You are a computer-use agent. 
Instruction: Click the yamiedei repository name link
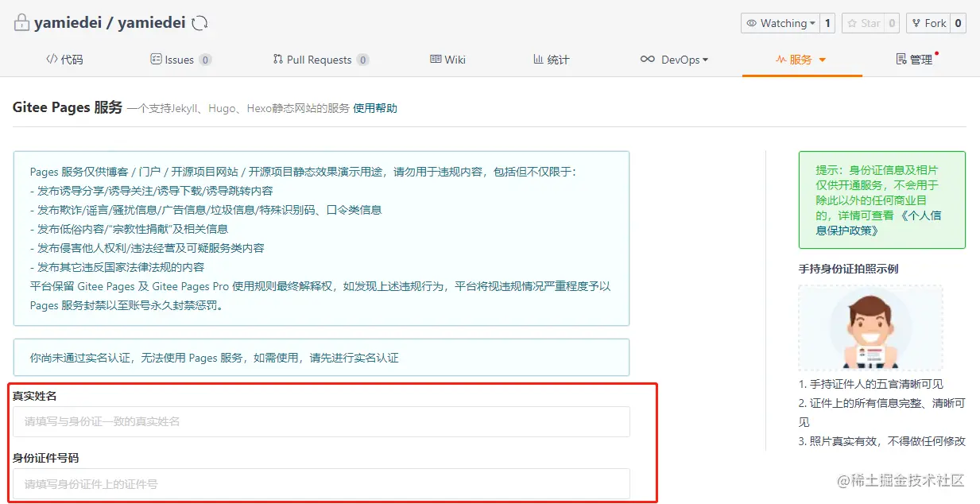[152, 23]
